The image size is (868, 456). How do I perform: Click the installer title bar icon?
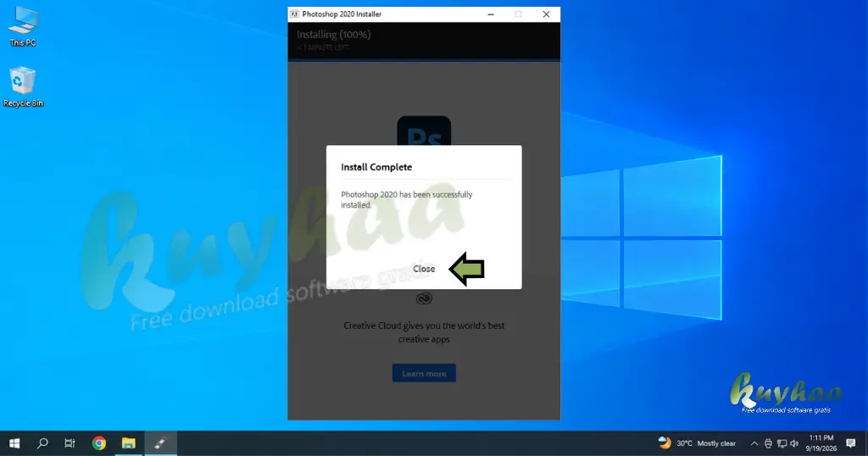click(294, 14)
